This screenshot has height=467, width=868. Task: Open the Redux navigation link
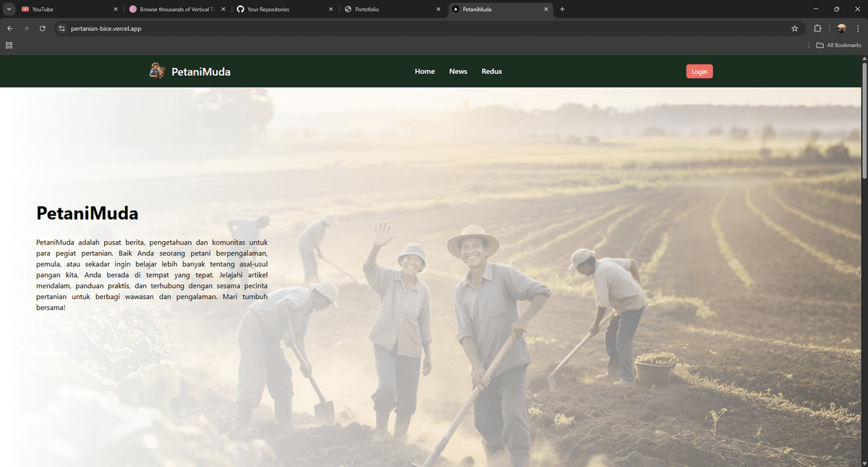pos(492,71)
